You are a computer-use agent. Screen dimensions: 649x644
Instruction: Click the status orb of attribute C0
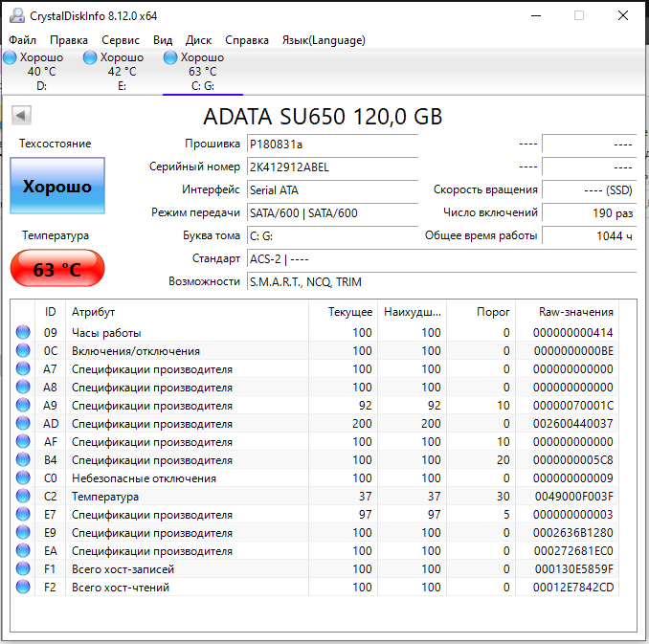(x=23, y=477)
